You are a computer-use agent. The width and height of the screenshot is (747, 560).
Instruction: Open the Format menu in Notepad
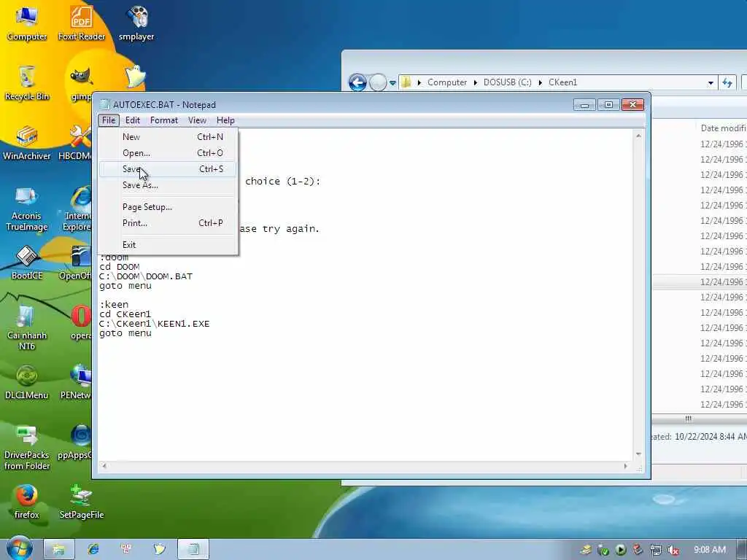point(164,120)
